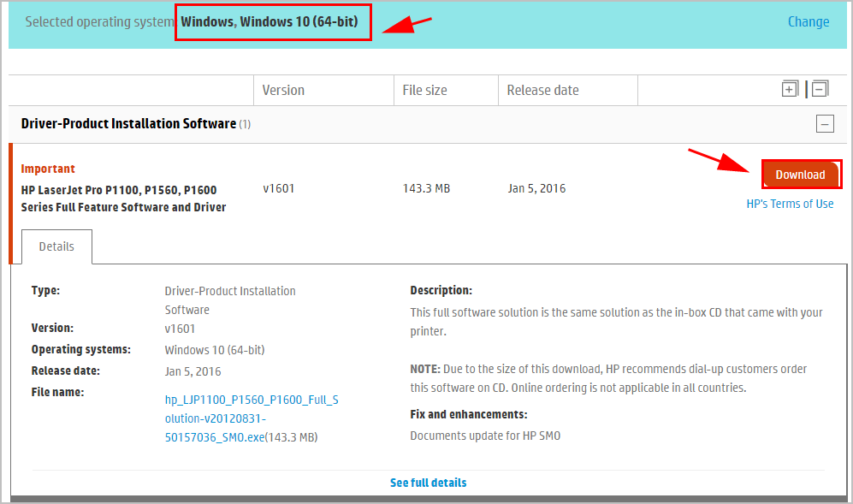
Task: Switch to the Details tab
Action: (56, 246)
